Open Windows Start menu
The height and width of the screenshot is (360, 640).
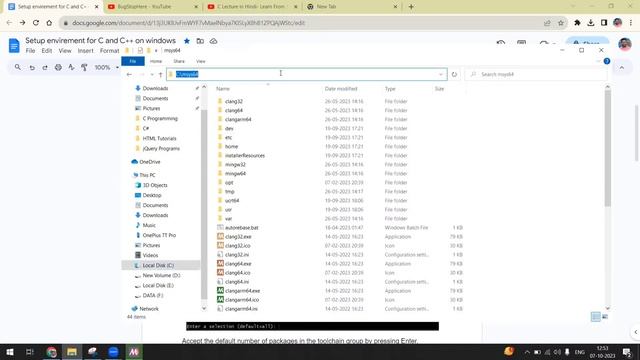(10, 352)
